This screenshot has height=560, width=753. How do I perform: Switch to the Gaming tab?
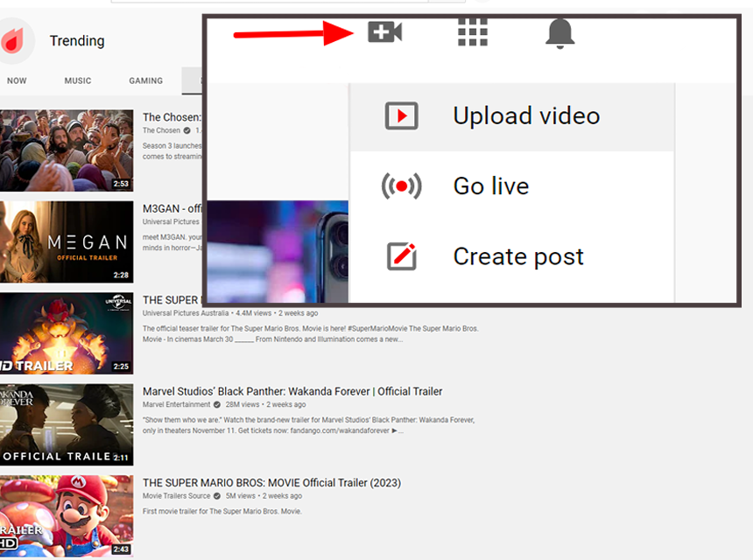coord(145,80)
